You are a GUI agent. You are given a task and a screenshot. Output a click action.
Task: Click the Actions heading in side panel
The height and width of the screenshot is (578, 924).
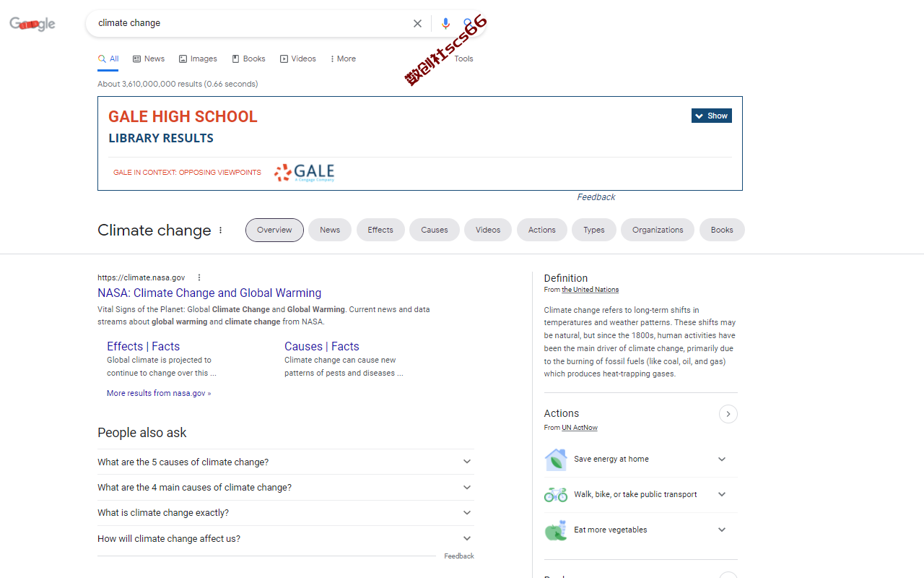coord(562,414)
